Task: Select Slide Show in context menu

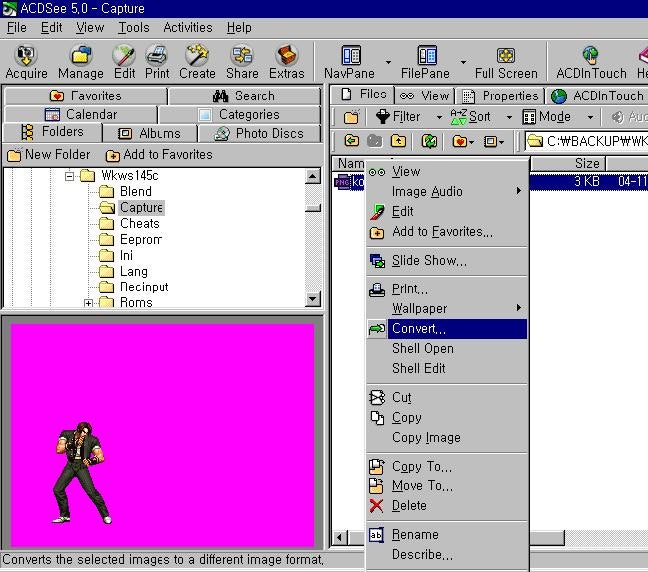Action: pos(447,261)
